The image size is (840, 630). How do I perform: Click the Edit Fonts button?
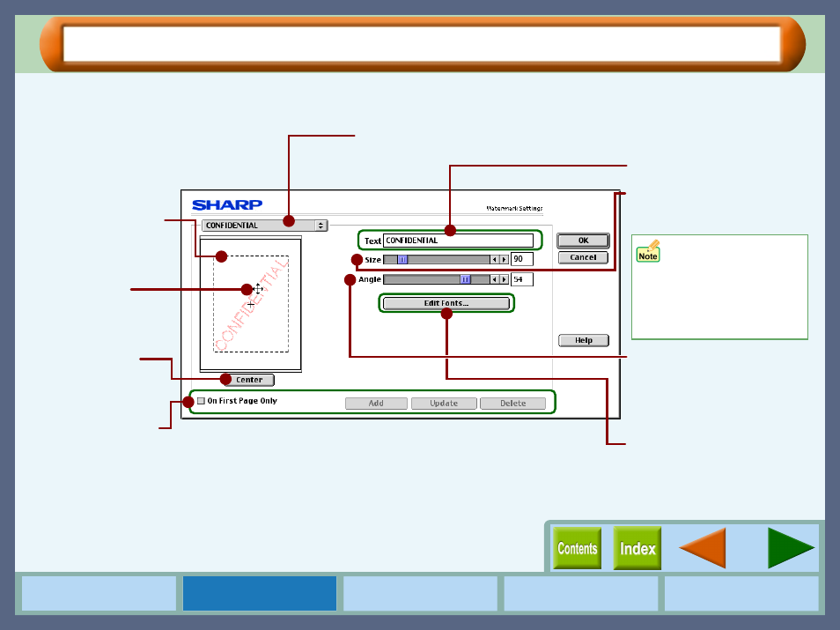tap(446, 303)
